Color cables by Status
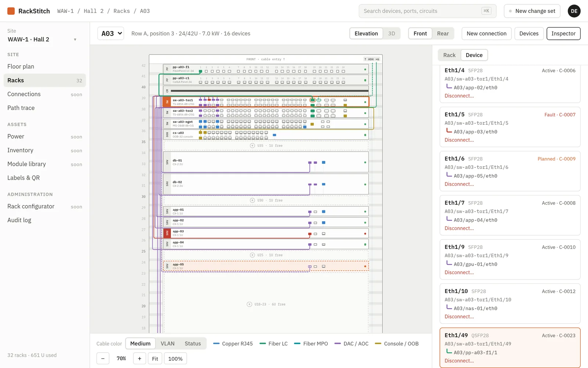The height and width of the screenshot is (368, 588). 193,343
